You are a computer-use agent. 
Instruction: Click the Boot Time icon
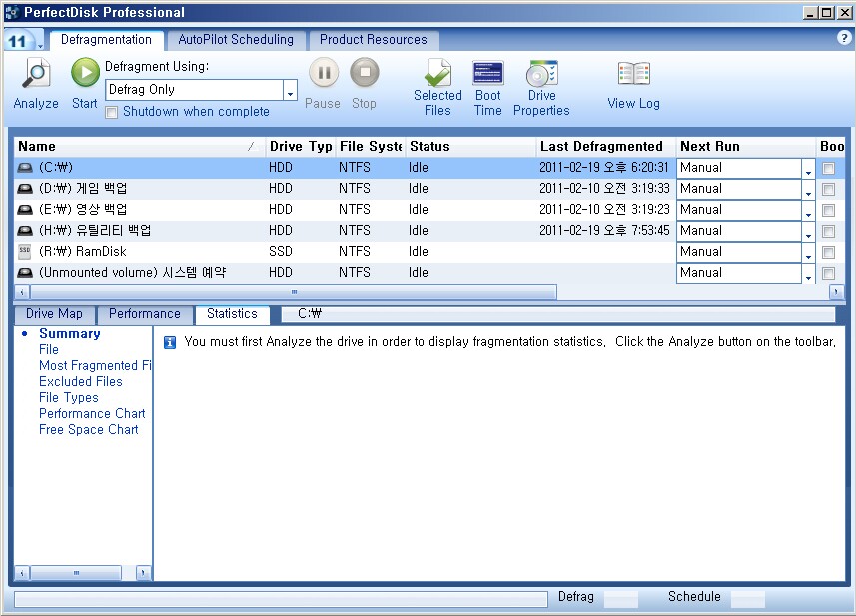(488, 75)
